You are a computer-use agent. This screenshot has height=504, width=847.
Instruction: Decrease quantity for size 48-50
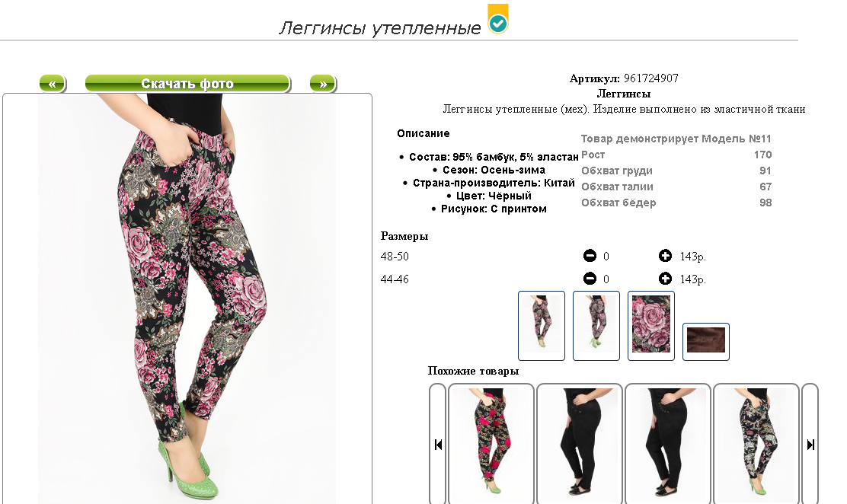pyautogui.click(x=590, y=256)
